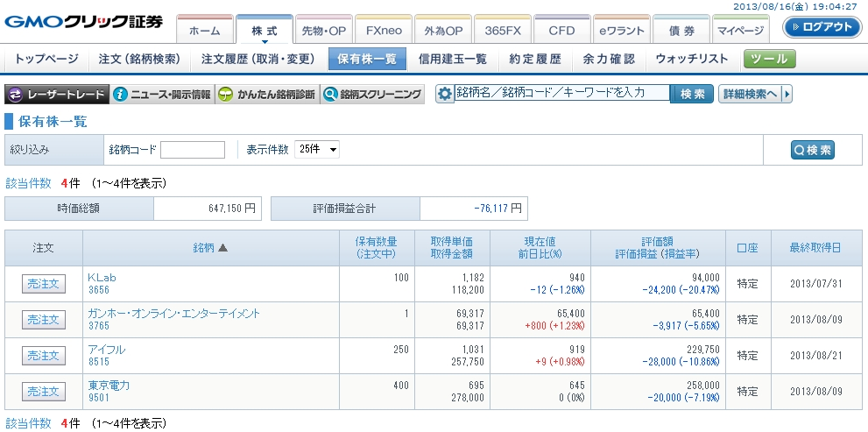The image size is (868, 432).
Task: Open the 表示件数 25件 dropdown
Action: coord(317,150)
